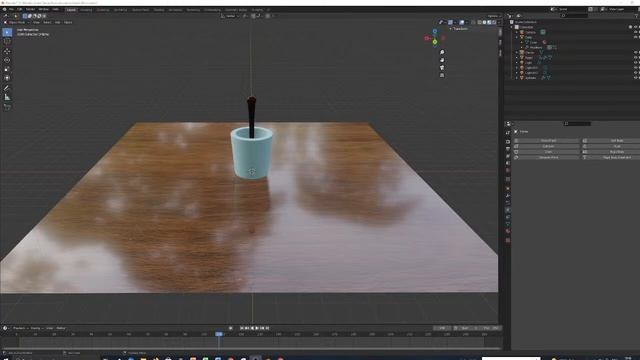Hide Camera with its outliner eye icon
Viewport: 640px width, 360px height.
coord(636,32)
